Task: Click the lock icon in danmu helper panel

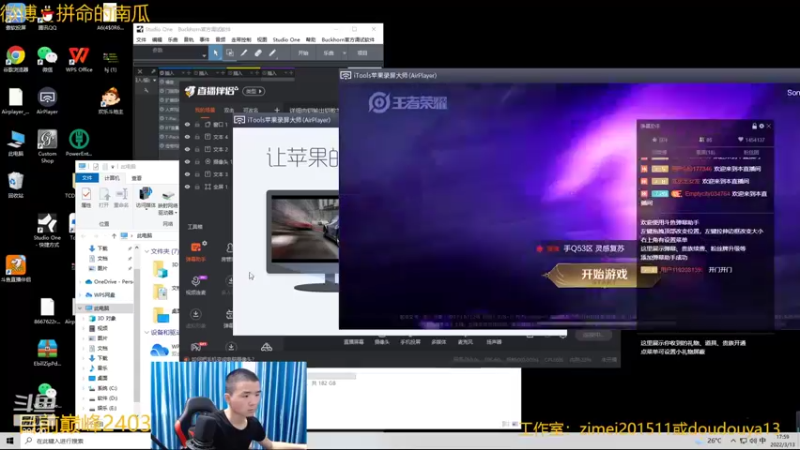Action: click(754, 126)
